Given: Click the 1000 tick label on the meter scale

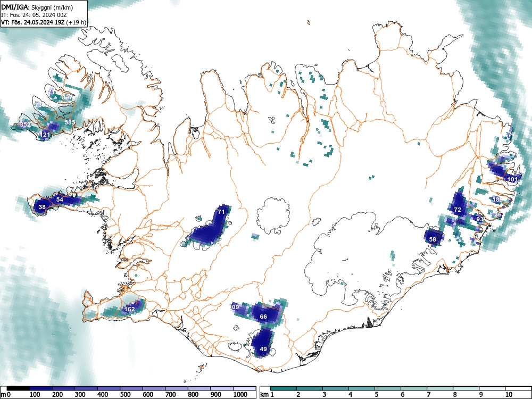Looking at the screenshot, I should click(x=240, y=395).
